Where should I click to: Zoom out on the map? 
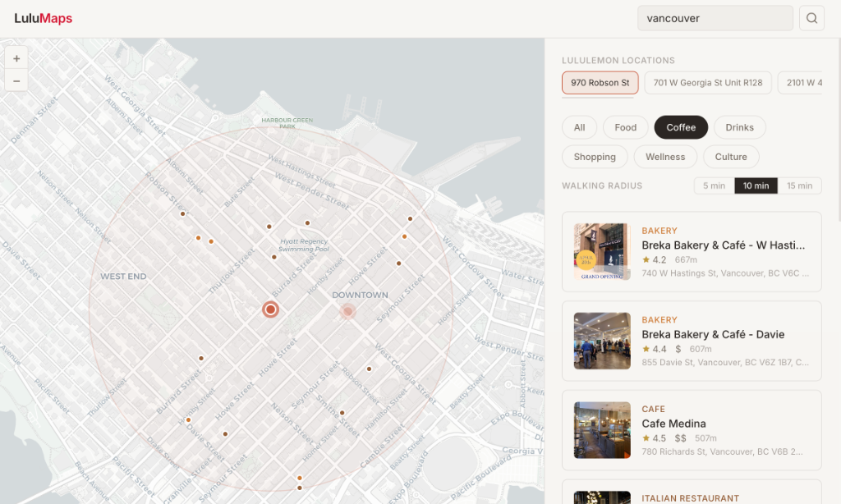[x=16, y=80]
